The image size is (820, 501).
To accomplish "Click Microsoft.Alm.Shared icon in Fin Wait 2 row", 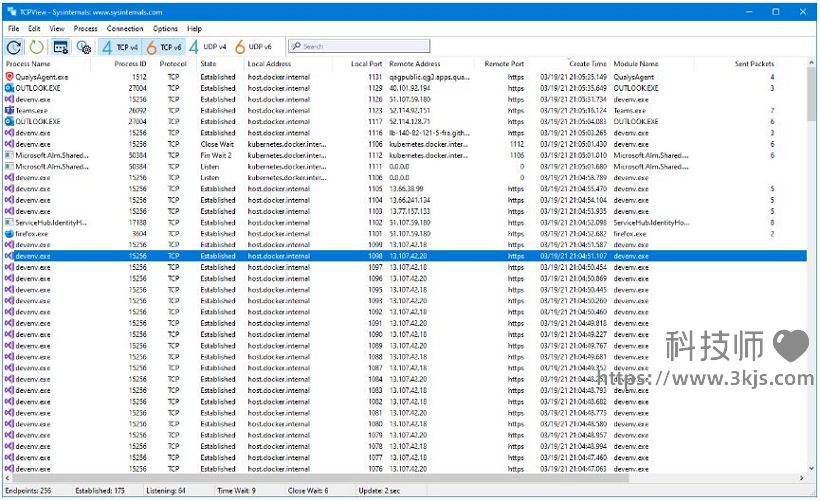I will [9, 155].
